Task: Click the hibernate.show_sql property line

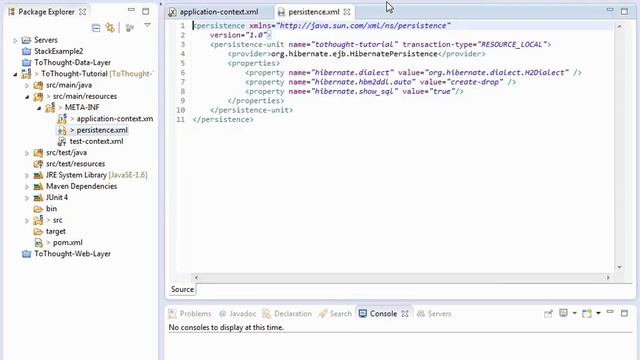Action: pyautogui.click(x=354, y=91)
